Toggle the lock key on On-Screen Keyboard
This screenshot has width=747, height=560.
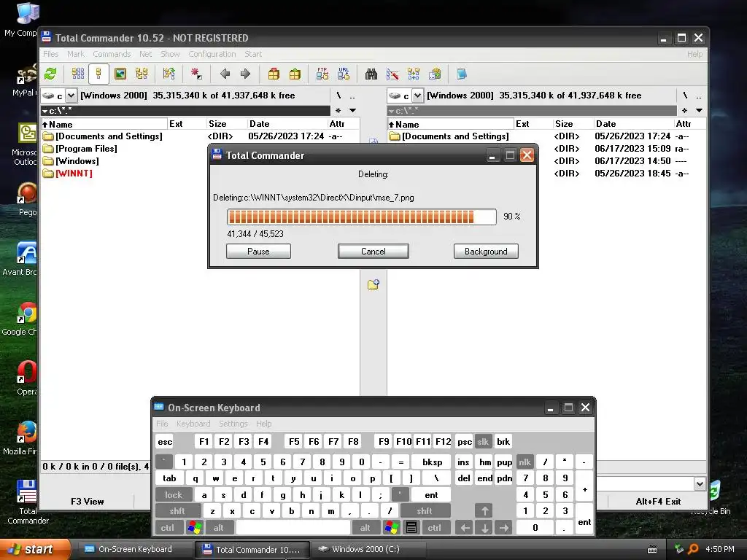point(174,495)
